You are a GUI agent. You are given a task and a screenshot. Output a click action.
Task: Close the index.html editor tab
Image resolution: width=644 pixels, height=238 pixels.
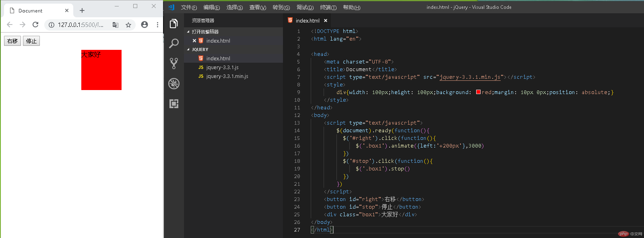click(x=326, y=21)
